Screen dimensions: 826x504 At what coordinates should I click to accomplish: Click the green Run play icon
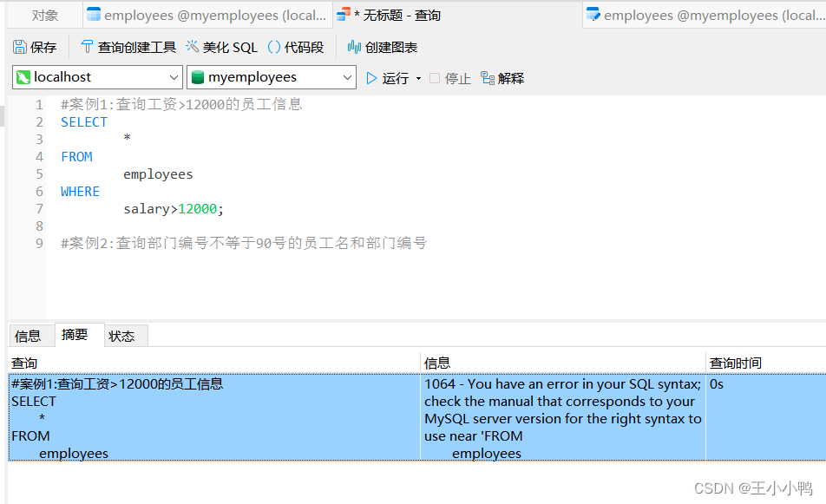371,78
